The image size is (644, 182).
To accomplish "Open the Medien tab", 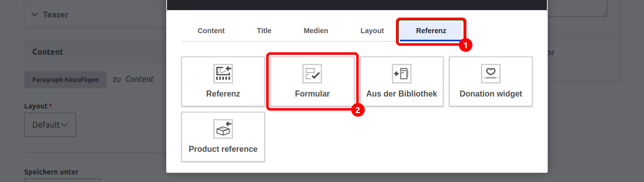I will click(316, 31).
